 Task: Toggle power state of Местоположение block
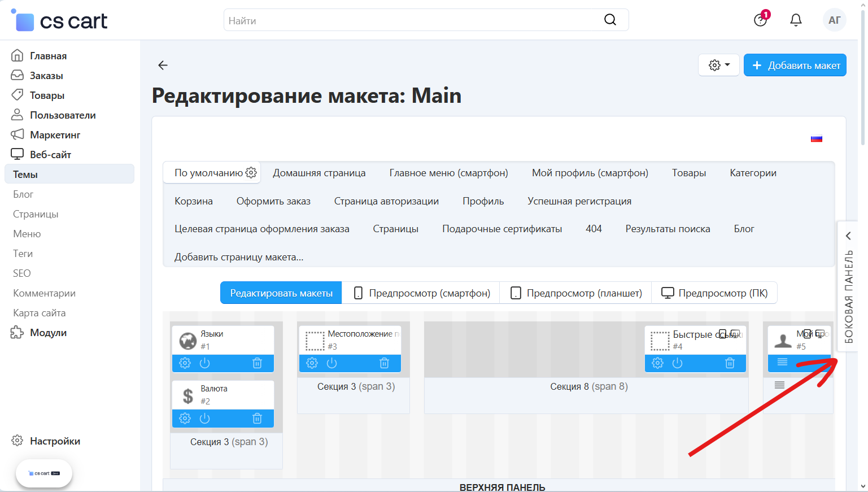332,363
